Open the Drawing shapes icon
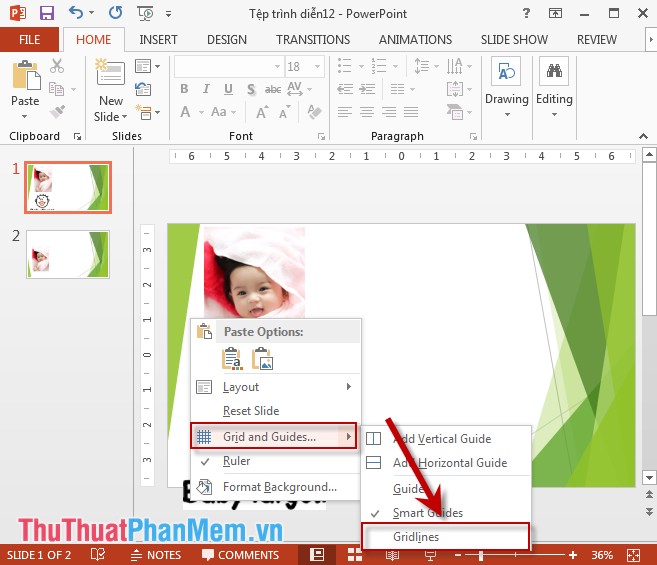 point(507,72)
